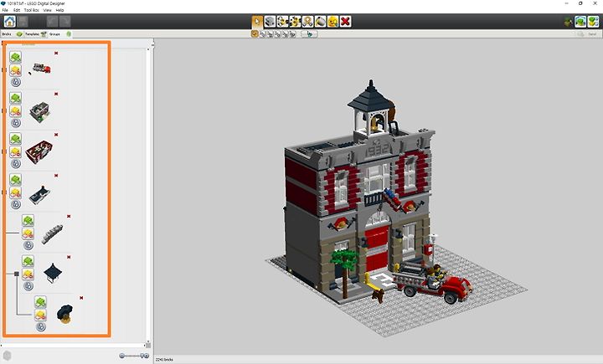Switch to the Groups tab
The image size is (603, 364).
click(x=60, y=34)
